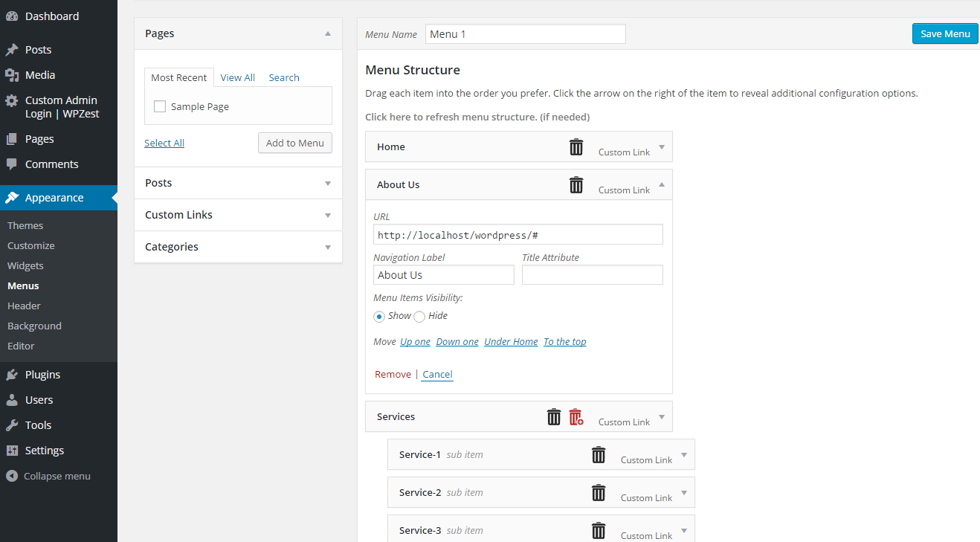The image size is (980, 542).
Task: Click the Under Home move link
Action: 511,341
